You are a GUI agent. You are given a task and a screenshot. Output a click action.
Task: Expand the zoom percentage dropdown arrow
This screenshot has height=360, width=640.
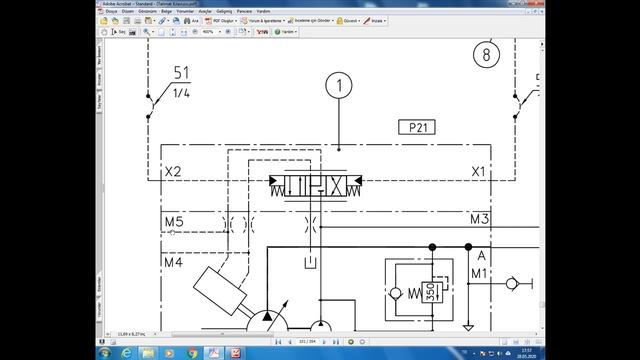click(x=220, y=32)
